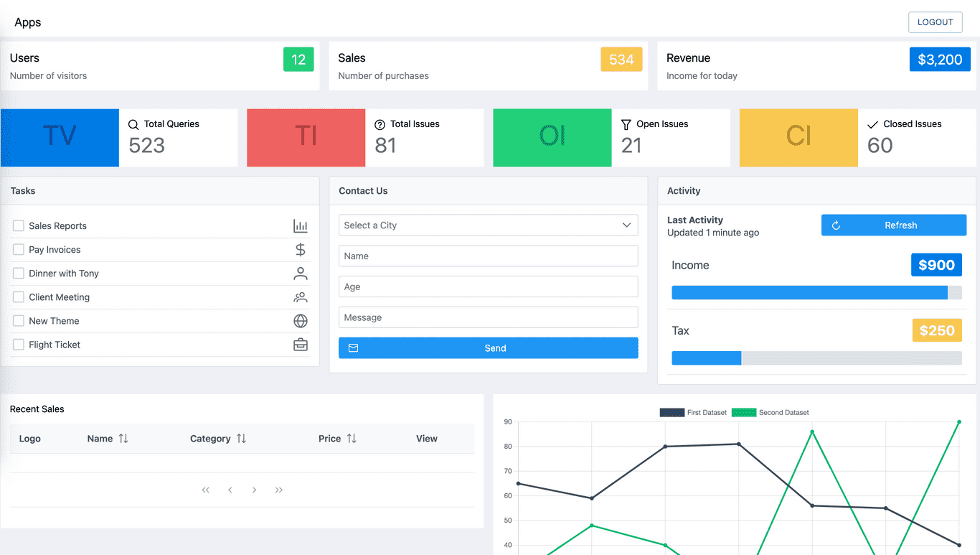Click the checkmark icon by Closed Issues
This screenshot has height=555, width=980.
872,124
